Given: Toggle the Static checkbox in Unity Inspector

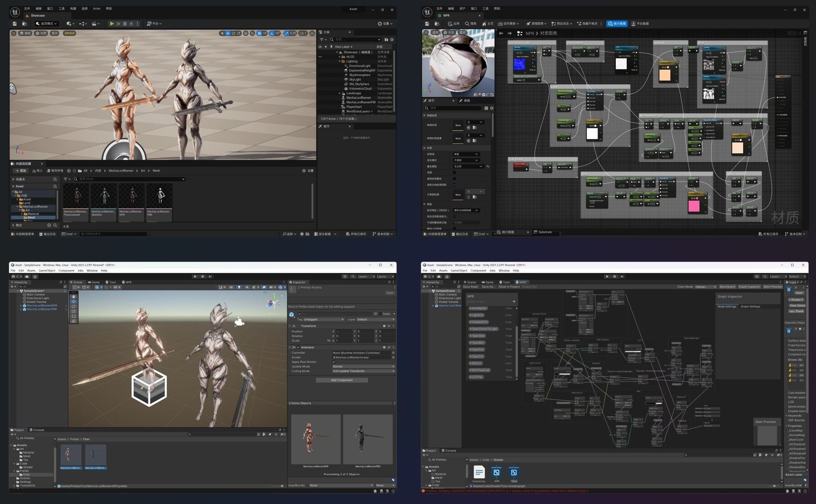Looking at the screenshot, I should tap(380, 314).
